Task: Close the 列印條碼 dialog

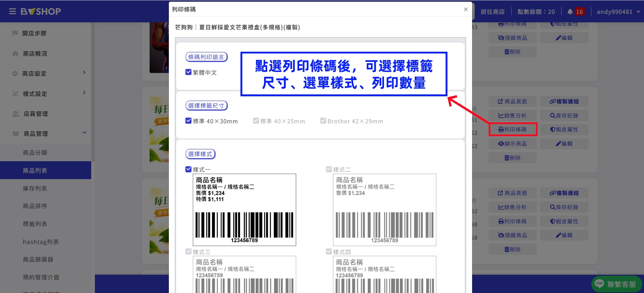Action: (466, 9)
